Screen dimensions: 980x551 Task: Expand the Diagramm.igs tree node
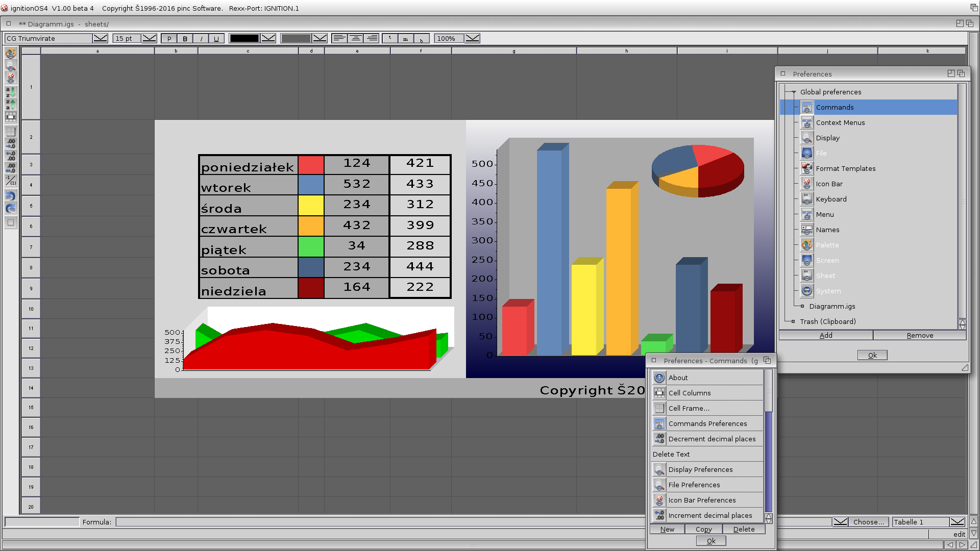(802, 306)
